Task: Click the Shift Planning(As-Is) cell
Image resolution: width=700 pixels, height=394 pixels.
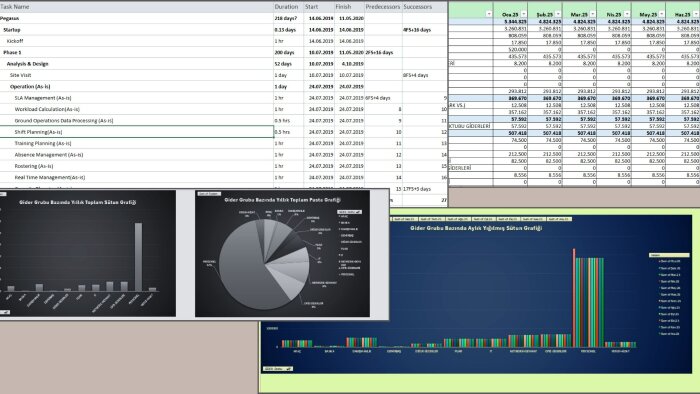Action: [137, 132]
